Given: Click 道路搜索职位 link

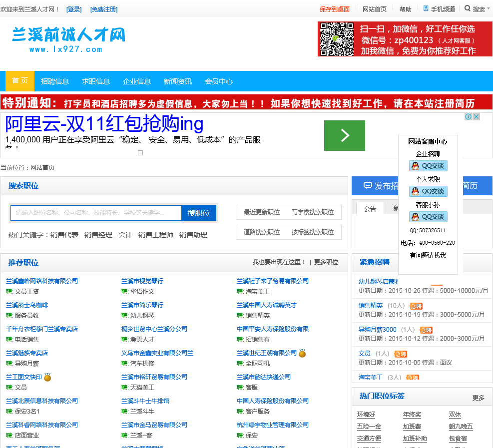Looking at the screenshot, I should pos(262,232).
